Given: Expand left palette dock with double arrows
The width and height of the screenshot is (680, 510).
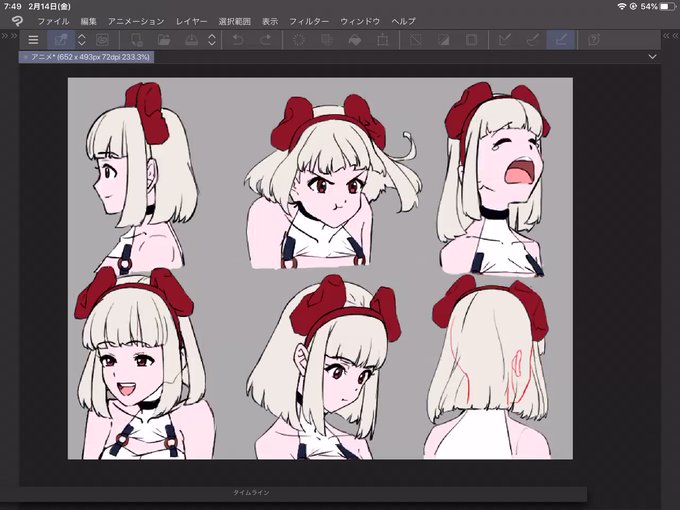Looking at the screenshot, I should click(x=9, y=36).
